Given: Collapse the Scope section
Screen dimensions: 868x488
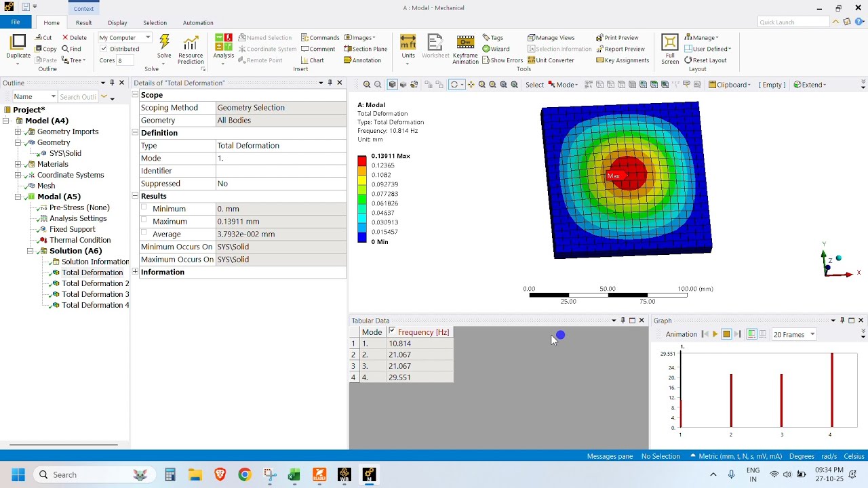Looking at the screenshot, I should pyautogui.click(x=135, y=95).
